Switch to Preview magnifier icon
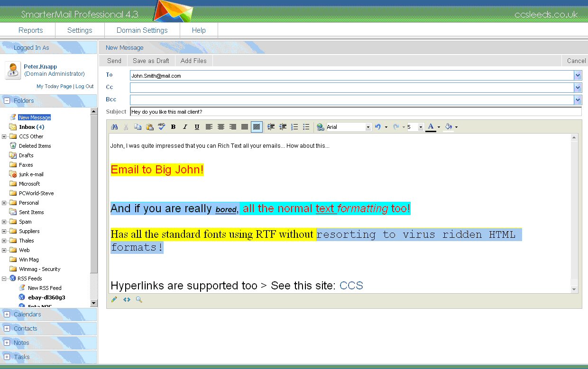This screenshot has width=588, height=369. pos(139,299)
